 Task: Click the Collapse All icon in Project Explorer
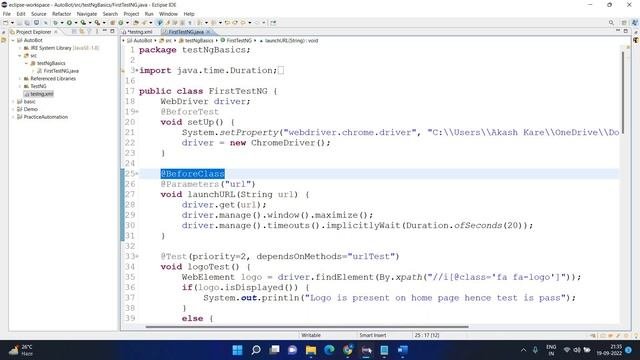[x=74, y=31]
